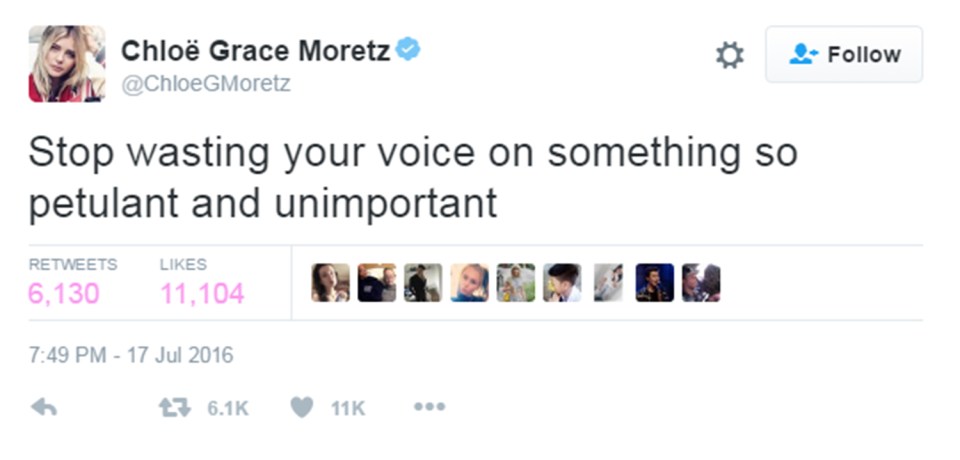Click the first liker avatar thumbnail
The image size is (960, 460).
(331, 283)
